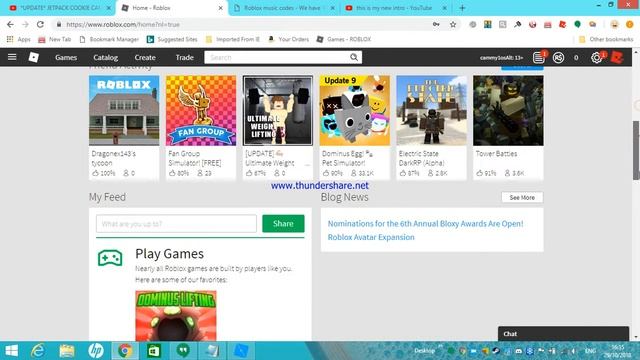Expand the Imported From IE bookmark folder
Image resolution: width=640 pixels, height=360 pixels.
[233, 39]
